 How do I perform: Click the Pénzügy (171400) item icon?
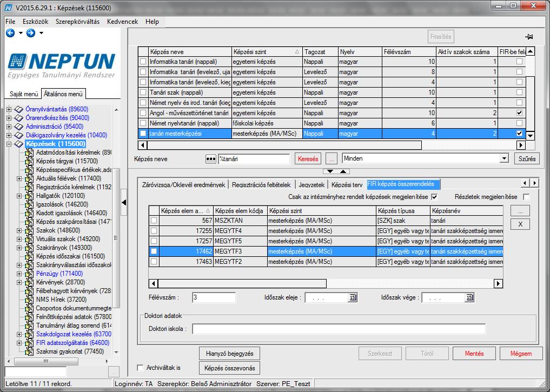29,274
